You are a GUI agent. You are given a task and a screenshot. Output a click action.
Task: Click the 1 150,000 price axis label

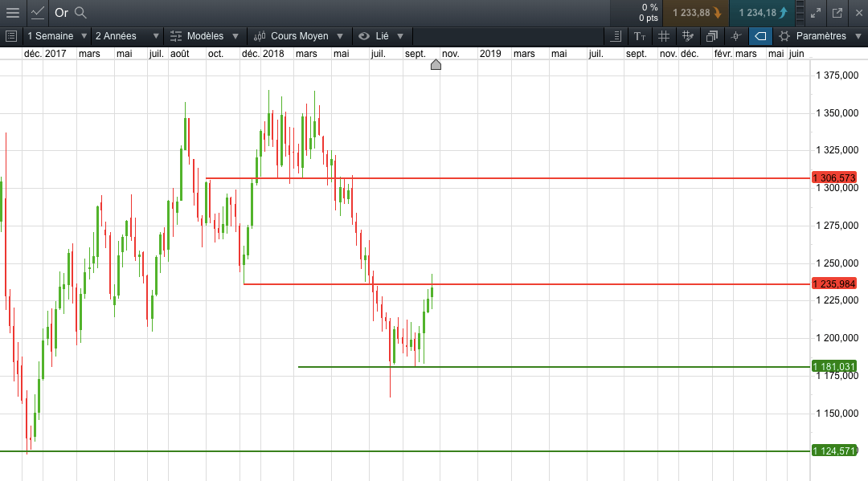tap(837, 413)
